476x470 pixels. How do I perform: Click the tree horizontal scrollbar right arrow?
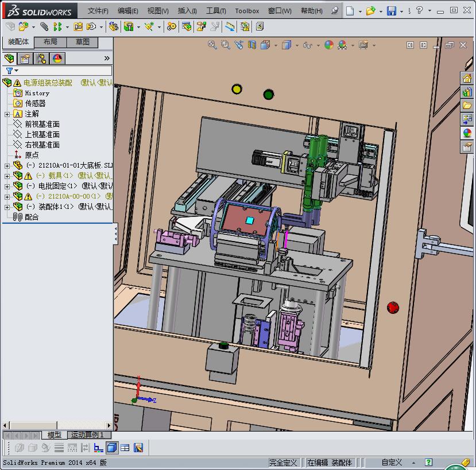click(x=109, y=425)
